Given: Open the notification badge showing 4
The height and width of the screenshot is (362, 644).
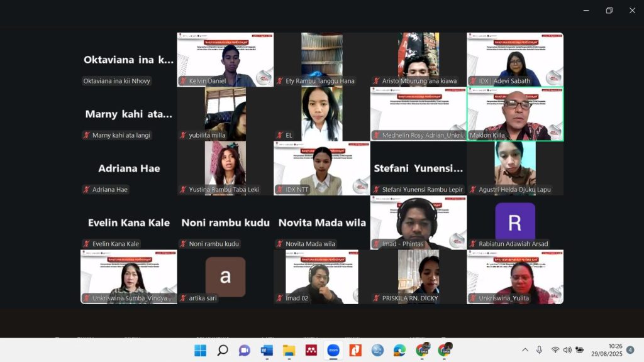Looking at the screenshot, I should click(x=630, y=350).
